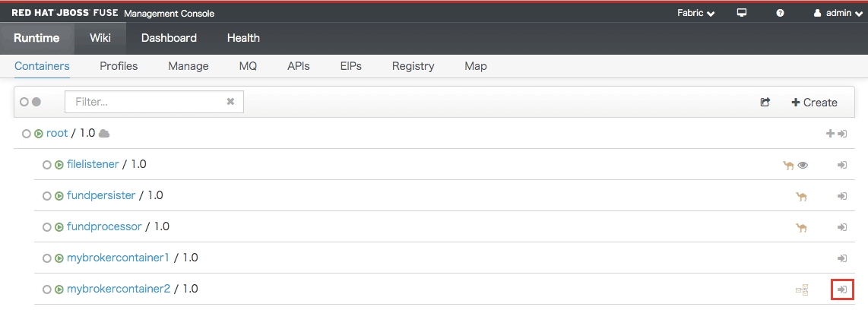Click version 1.0 text beside fundprocessor

[162, 226]
